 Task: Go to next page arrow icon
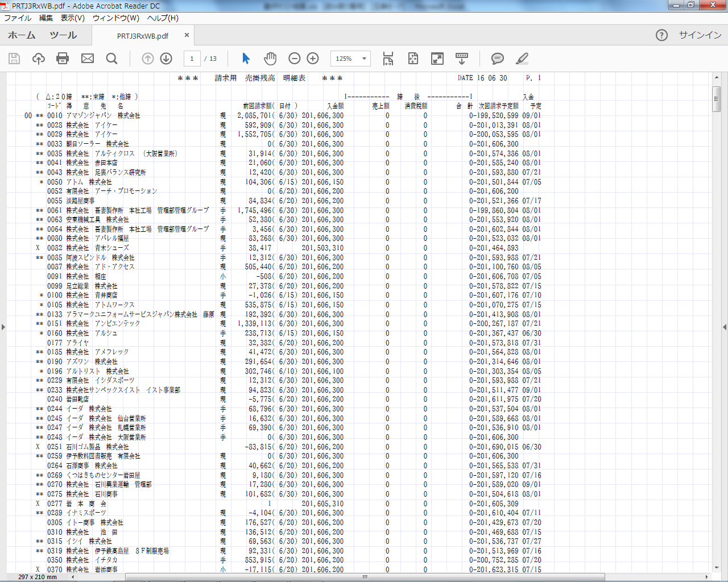(x=166, y=59)
